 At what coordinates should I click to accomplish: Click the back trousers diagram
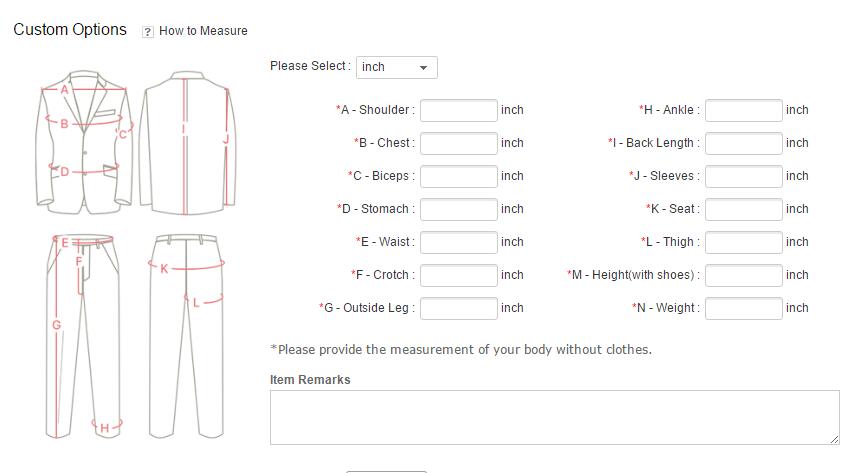point(187,335)
